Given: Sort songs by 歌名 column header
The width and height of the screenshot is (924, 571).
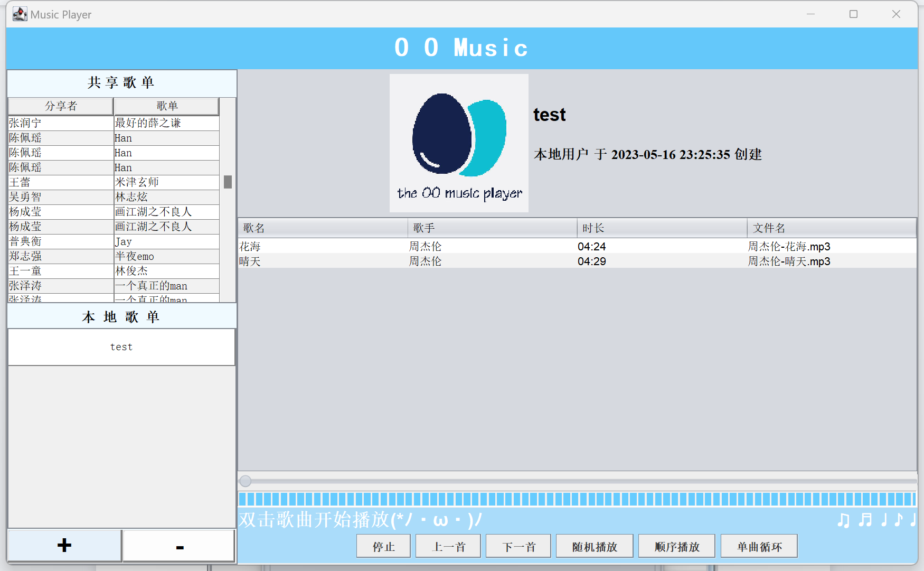Looking at the screenshot, I should (323, 228).
